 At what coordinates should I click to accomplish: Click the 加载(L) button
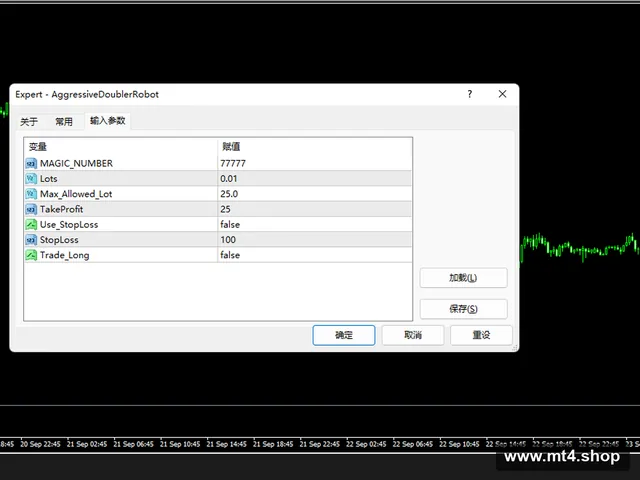pyautogui.click(x=463, y=278)
